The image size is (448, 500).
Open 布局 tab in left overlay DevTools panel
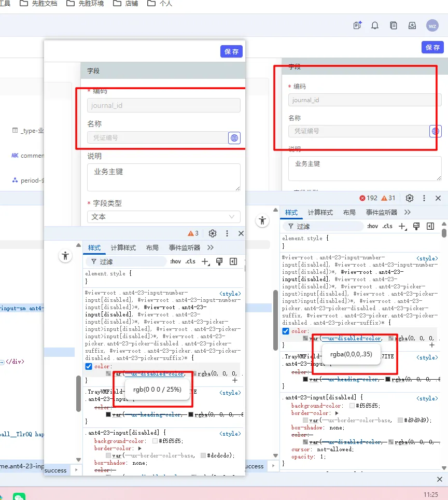(152, 248)
